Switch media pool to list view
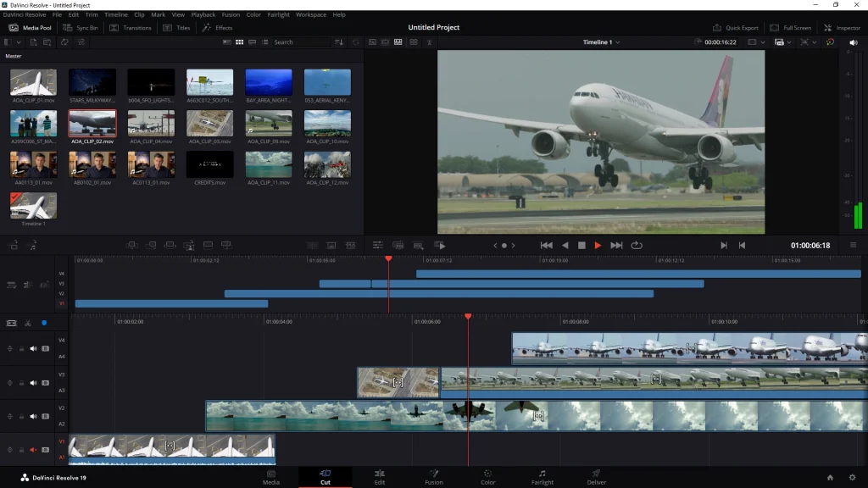The width and height of the screenshot is (868, 488). pos(265,42)
